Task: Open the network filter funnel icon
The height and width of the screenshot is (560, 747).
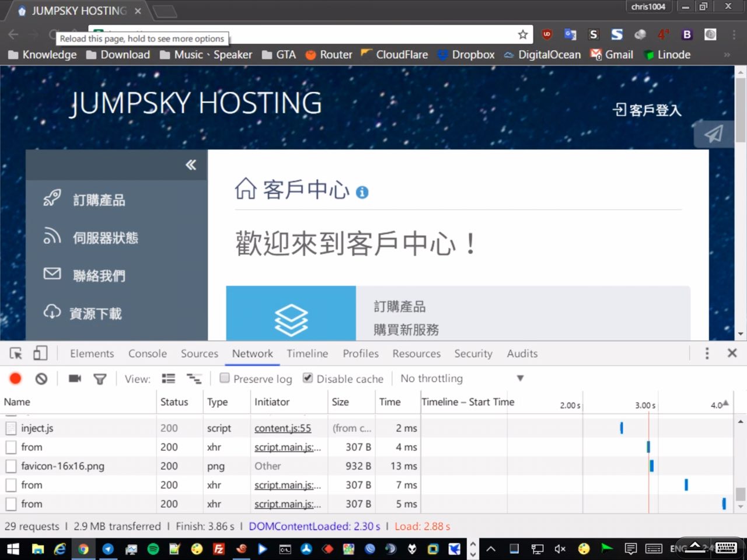Action: (100, 379)
